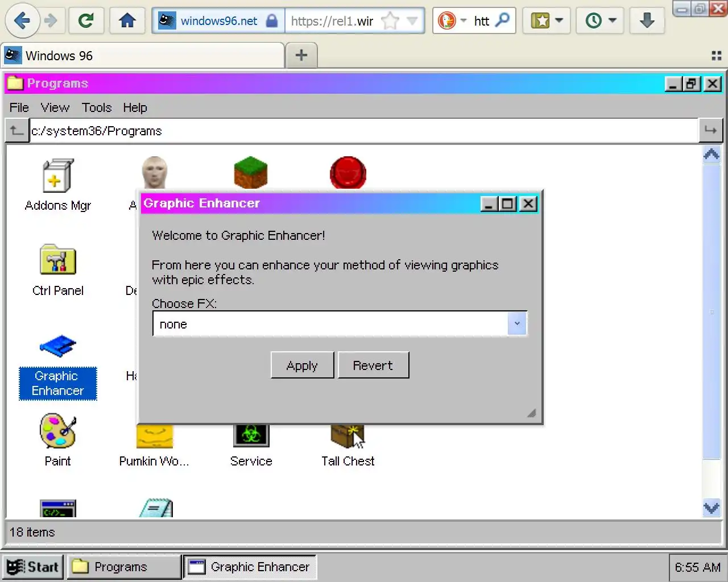Image resolution: width=728 pixels, height=582 pixels.
Task: Click the Revert button
Action: (x=373, y=365)
